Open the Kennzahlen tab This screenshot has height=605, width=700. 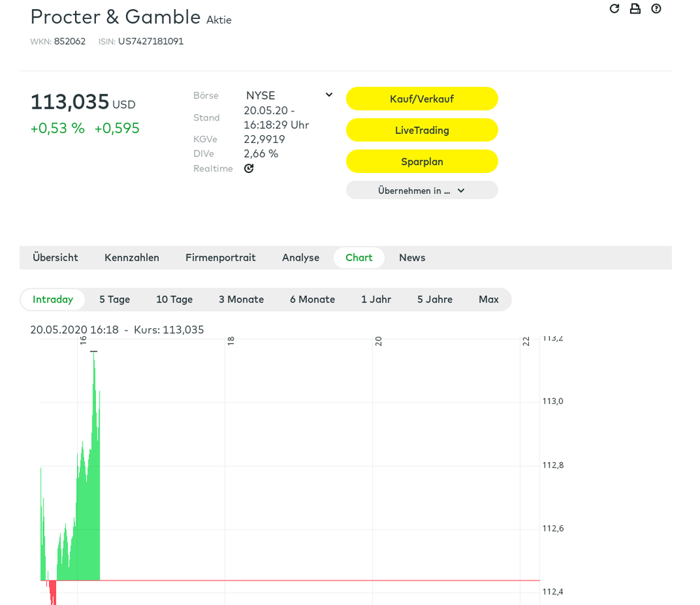click(x=132, y=258)
